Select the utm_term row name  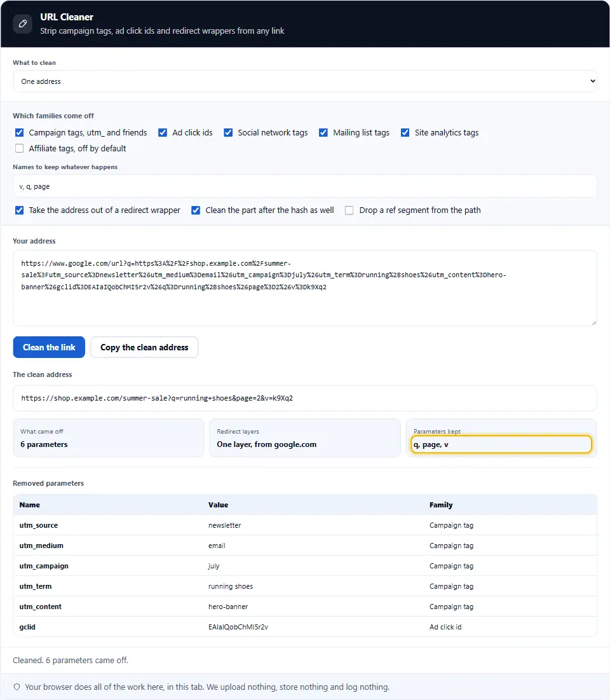tap(35, 586)
